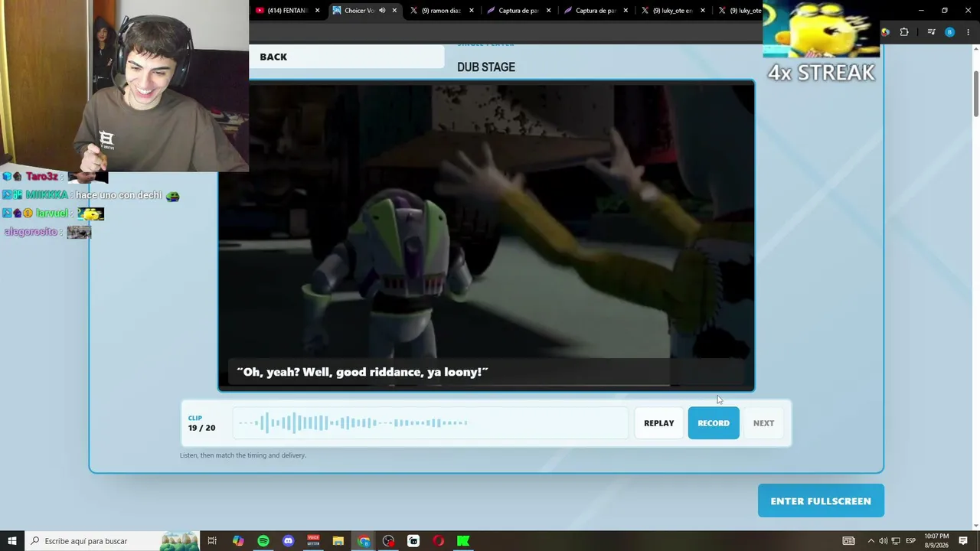980x551 pixels.
Task: Click the webcam overlay of the streamer
Action: [x=124, y=86]
